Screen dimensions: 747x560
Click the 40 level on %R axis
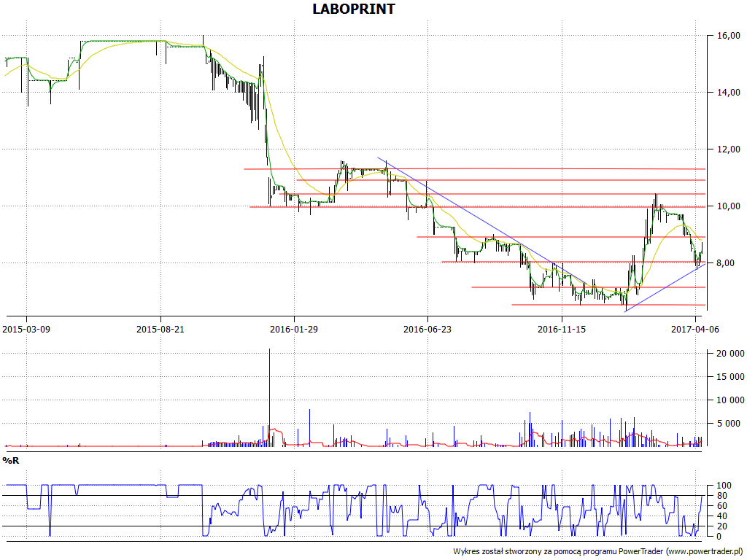[722, 516]
